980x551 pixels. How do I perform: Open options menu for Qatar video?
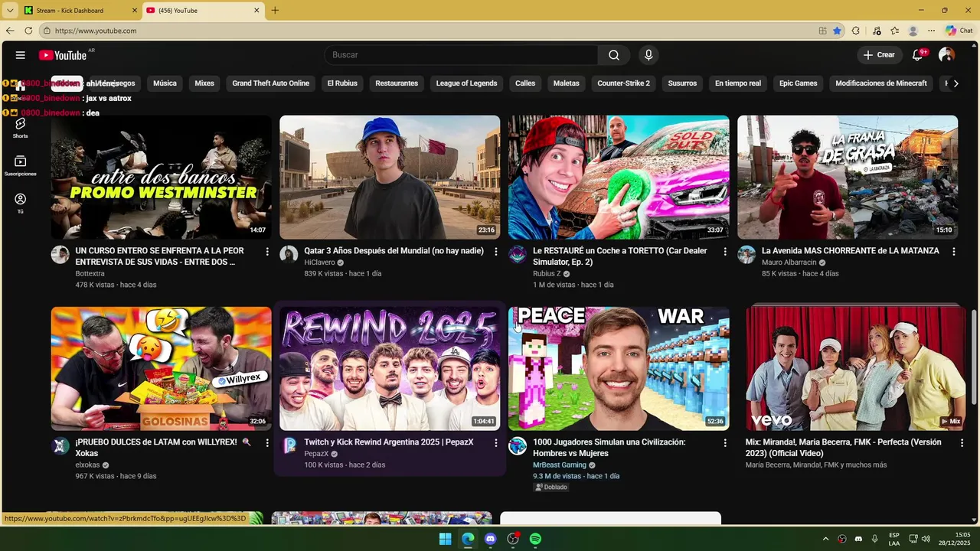click(x=496, y=251)
